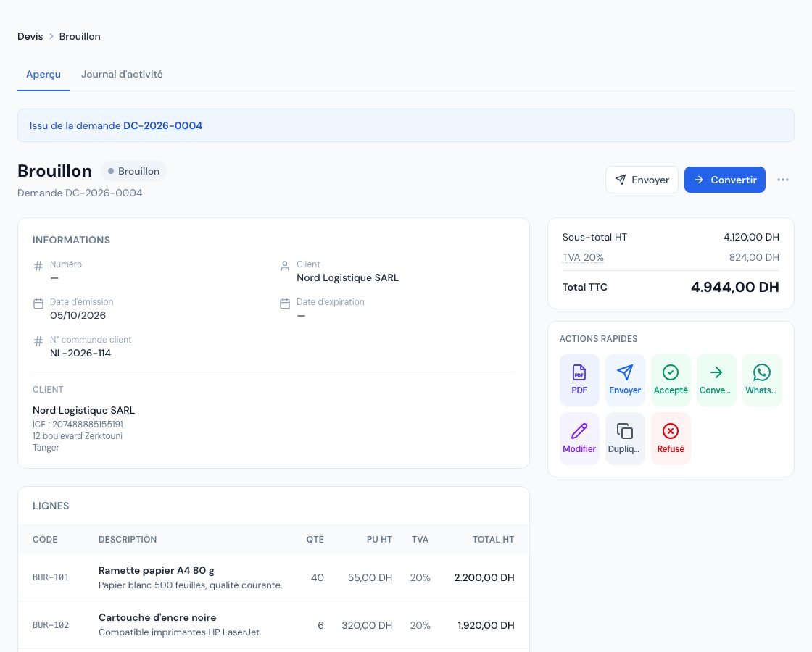Click the product code BUR-101
Screen dimensions: 812x652
click(51, 577)
